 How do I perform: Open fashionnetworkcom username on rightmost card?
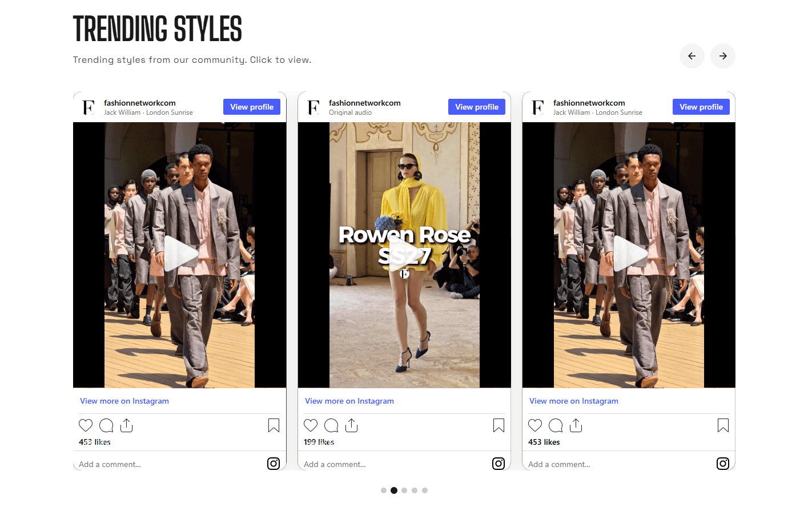point(589,103)
